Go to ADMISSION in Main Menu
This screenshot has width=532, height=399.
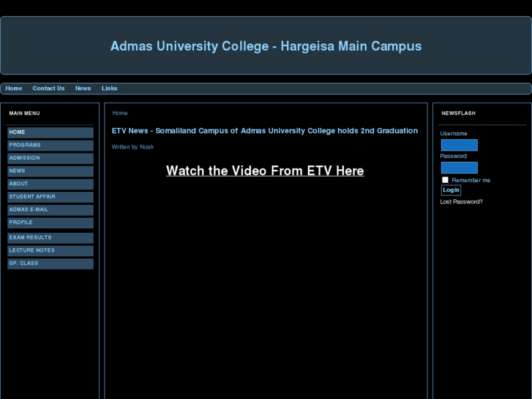point(50,158)
